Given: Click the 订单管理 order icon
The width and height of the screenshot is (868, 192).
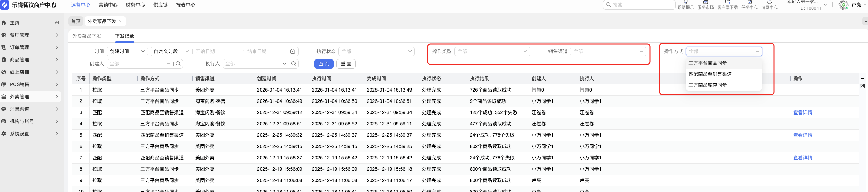Looking at the screenshot, I should pyautogui.click(x=4, y=47).
